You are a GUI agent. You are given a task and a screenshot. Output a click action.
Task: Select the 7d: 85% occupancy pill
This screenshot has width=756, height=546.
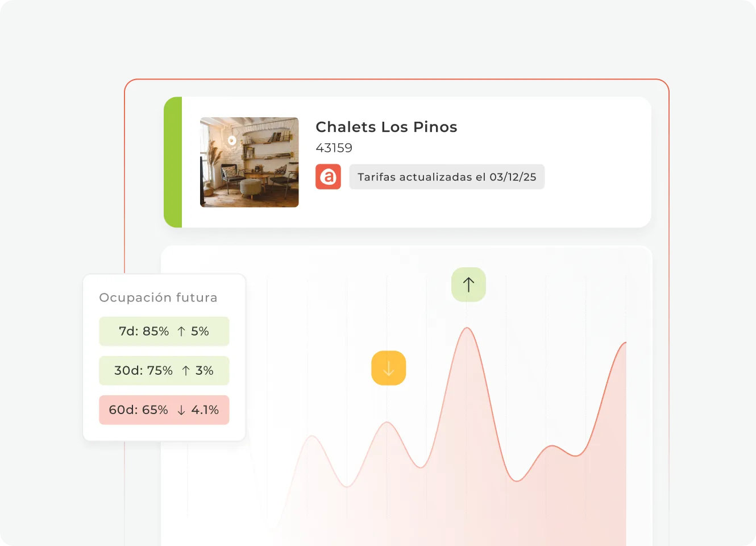(164, 332)
